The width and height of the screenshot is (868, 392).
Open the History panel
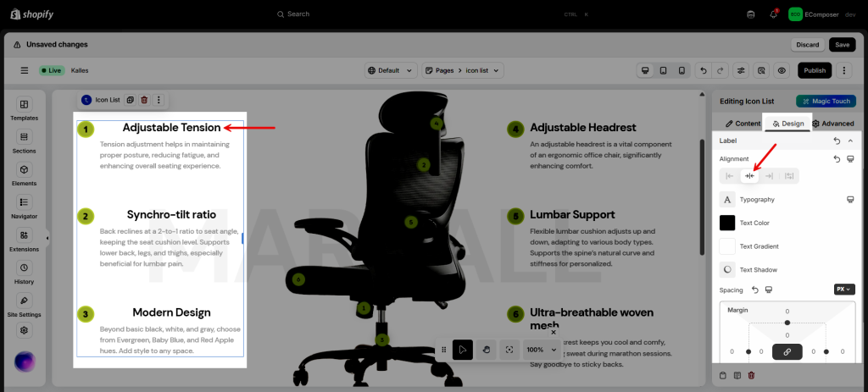(24, 273)
